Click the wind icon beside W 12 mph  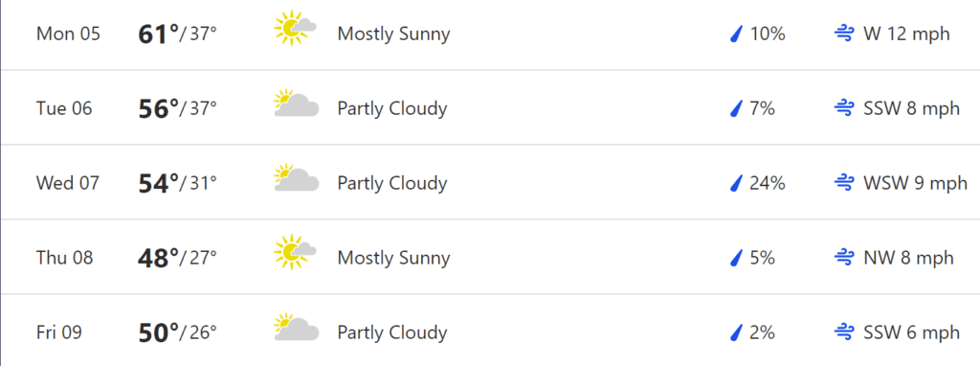tap(844, 34)
